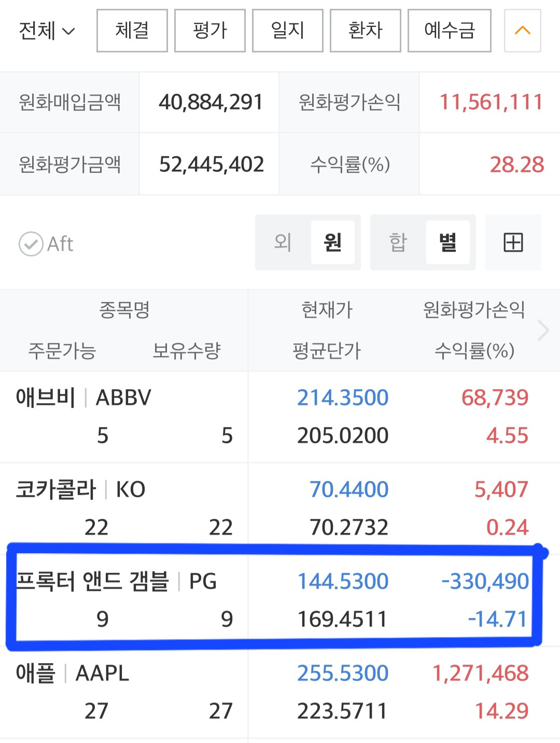
Task: Tap KO average price 70.2732
Action: 349,528
